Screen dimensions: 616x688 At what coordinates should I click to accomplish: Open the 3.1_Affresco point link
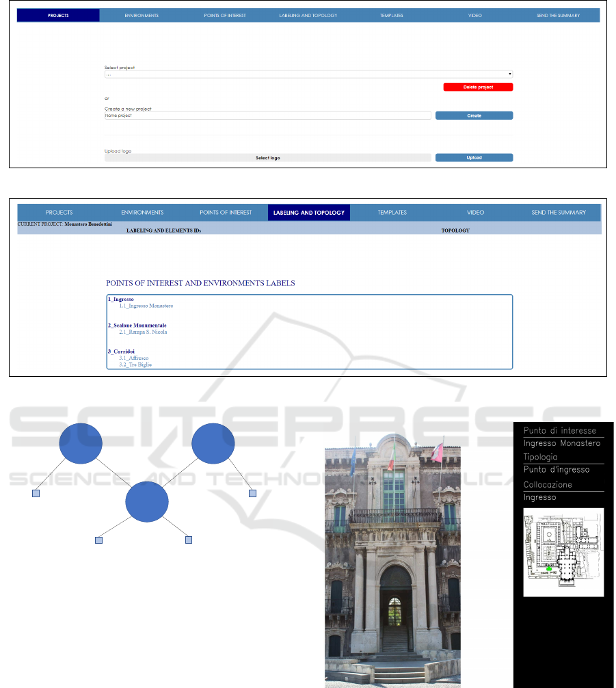click(133, 358)
